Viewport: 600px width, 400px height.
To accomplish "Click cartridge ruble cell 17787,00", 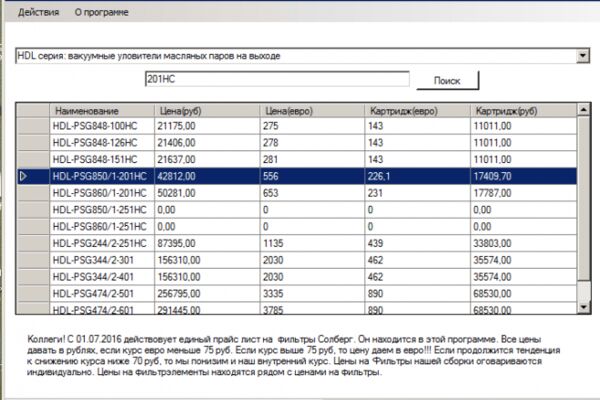I will pyautogui.click(x=523, y=193).
